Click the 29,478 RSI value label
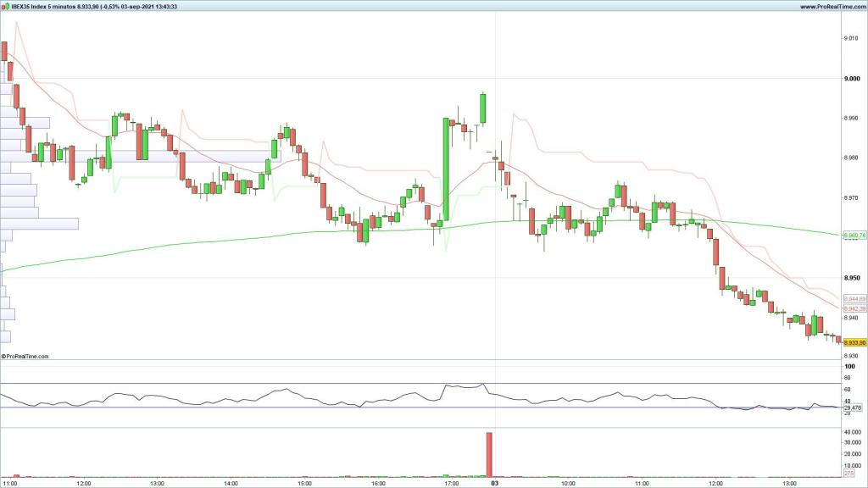The height and width of the screenshot is (488, 868). pyautogui.click(x=852, y=408)
